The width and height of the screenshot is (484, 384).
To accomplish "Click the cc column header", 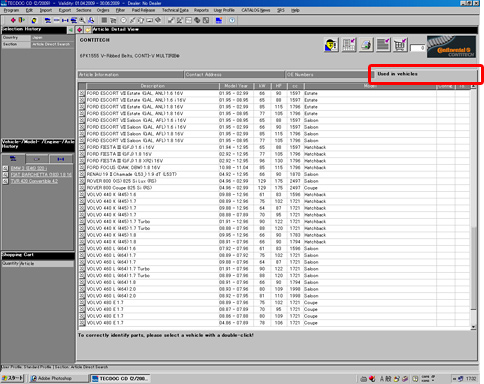I will coord(295,86).
